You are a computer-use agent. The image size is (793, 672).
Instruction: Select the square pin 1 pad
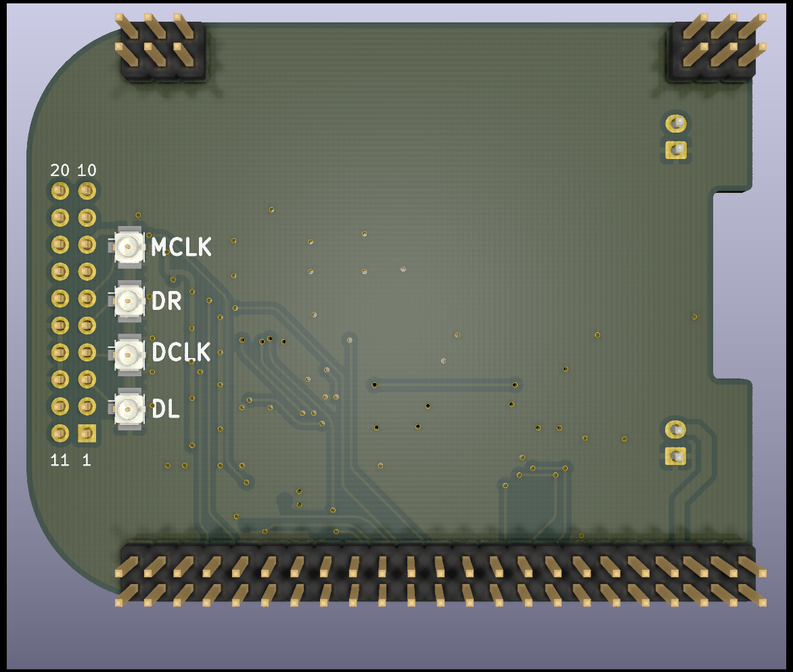coord(87,433)
